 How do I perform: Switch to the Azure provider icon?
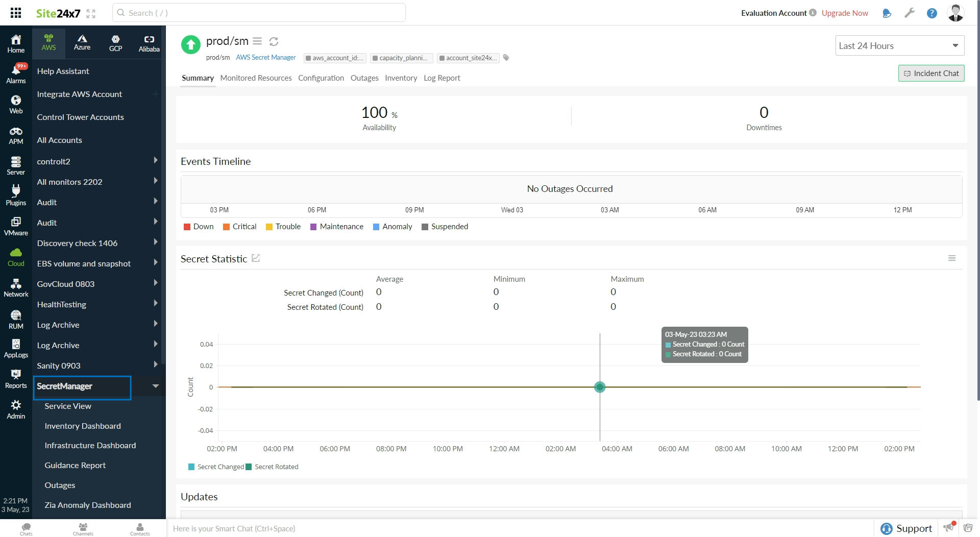tap(82, 43)
